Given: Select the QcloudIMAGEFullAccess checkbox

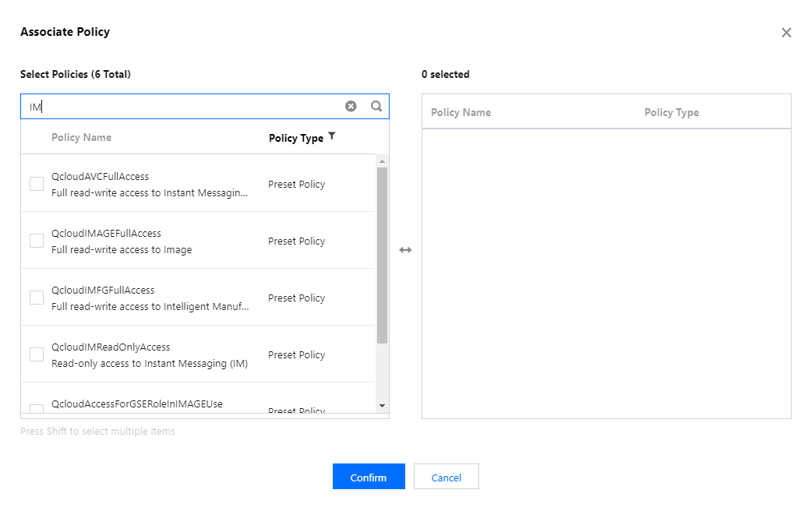Looking at the screenshot, I should (37, 241).
